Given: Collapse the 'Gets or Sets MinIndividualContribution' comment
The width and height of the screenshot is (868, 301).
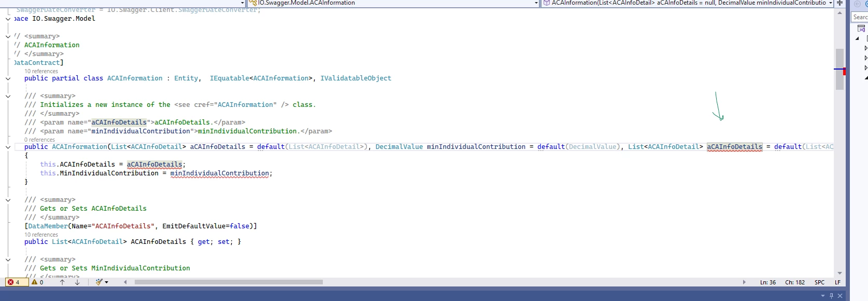Looking at the screenshot, I should (8, 259).
